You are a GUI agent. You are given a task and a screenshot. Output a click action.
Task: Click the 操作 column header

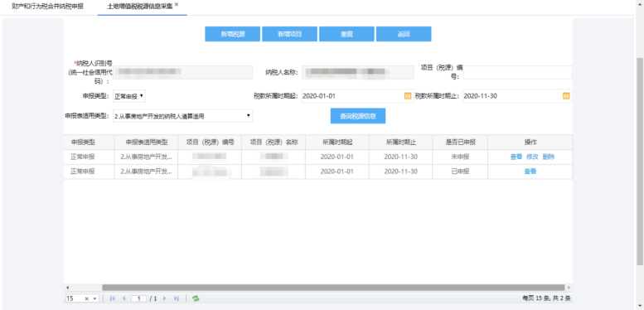530,142
